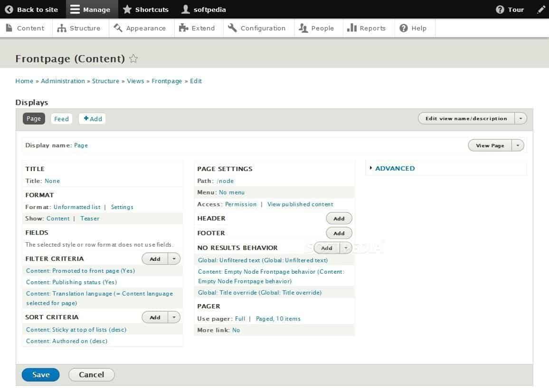Screen dimensions: 549x392
Task: Open the View Page dropdown arrow
Action: coord(518,145)
